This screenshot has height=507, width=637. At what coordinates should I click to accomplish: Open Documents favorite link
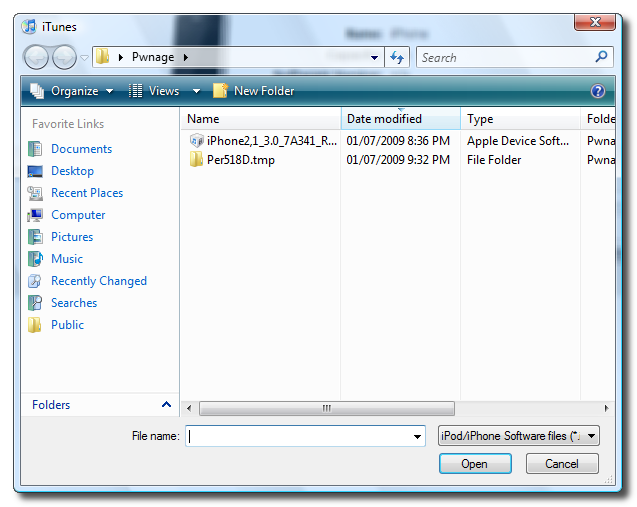point(81,149)
